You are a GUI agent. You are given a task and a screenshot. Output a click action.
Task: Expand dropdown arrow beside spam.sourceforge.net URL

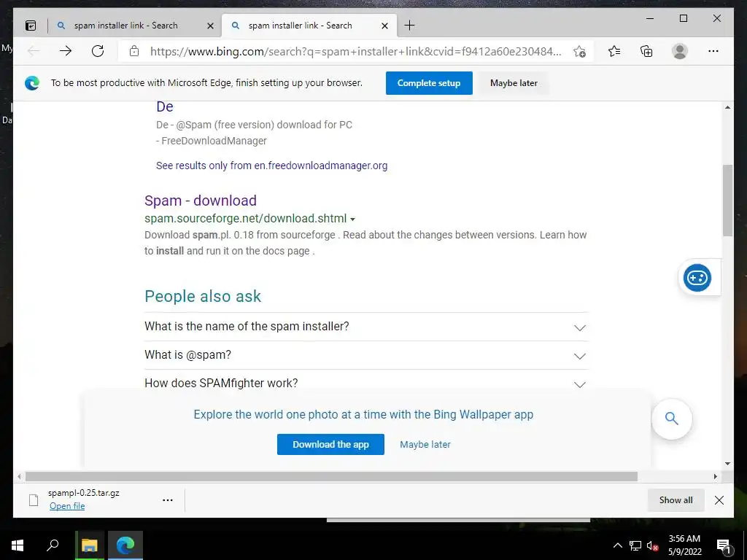point(352,219)
